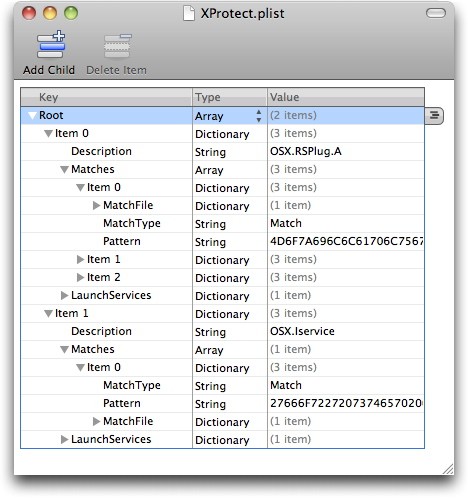Click the (2 items) value on Root row
The width and height of the screenshot is (468, 498).
pyautogui.click(x=293, y=115)
